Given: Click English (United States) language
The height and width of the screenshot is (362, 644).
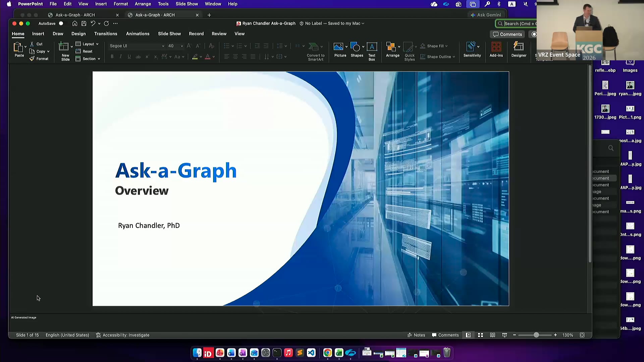Looking at the screenshot, I should (67, 335).
